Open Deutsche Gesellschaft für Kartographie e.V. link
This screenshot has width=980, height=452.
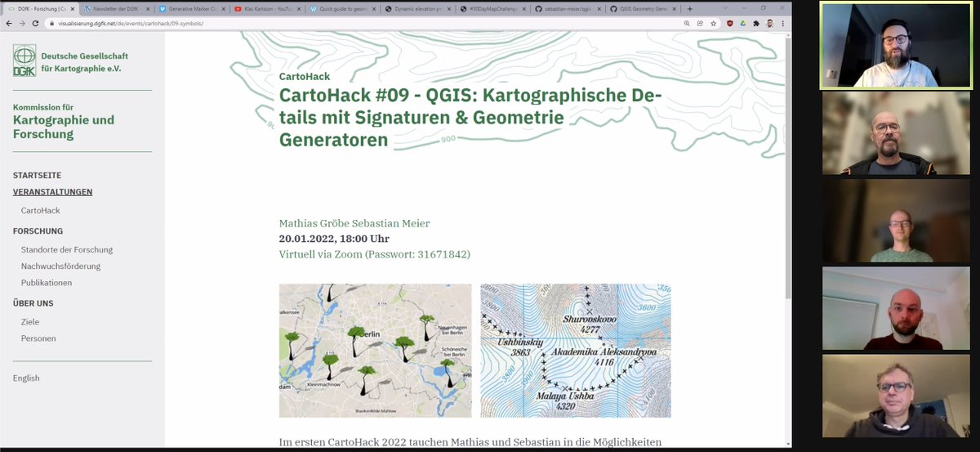(84, 61)
